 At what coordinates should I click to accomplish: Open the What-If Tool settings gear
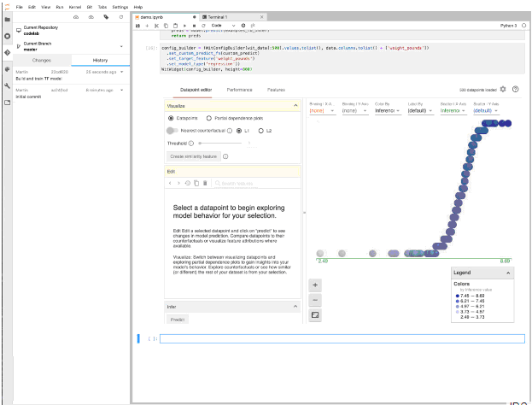click(x=503, y=89)
